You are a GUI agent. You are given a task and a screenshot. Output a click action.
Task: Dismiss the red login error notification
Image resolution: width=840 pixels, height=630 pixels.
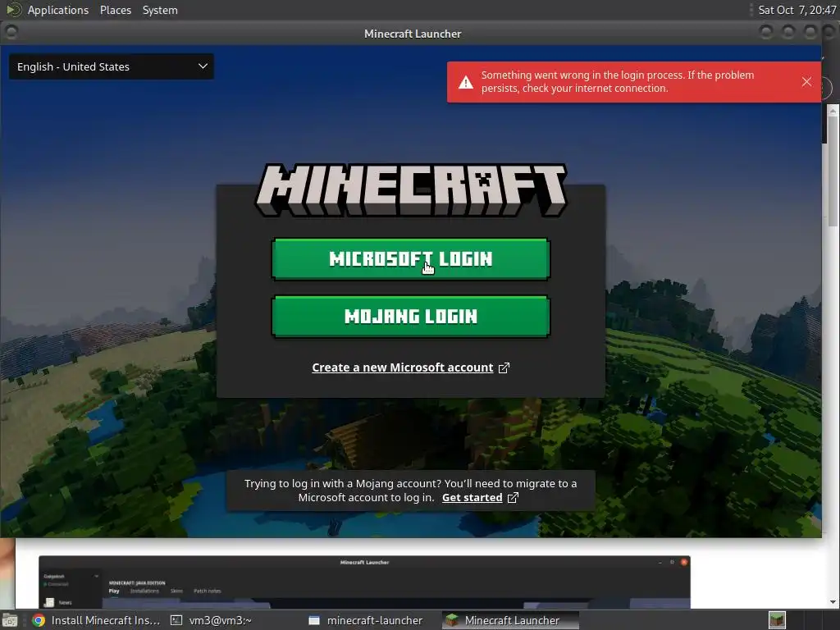pos(806,81)
